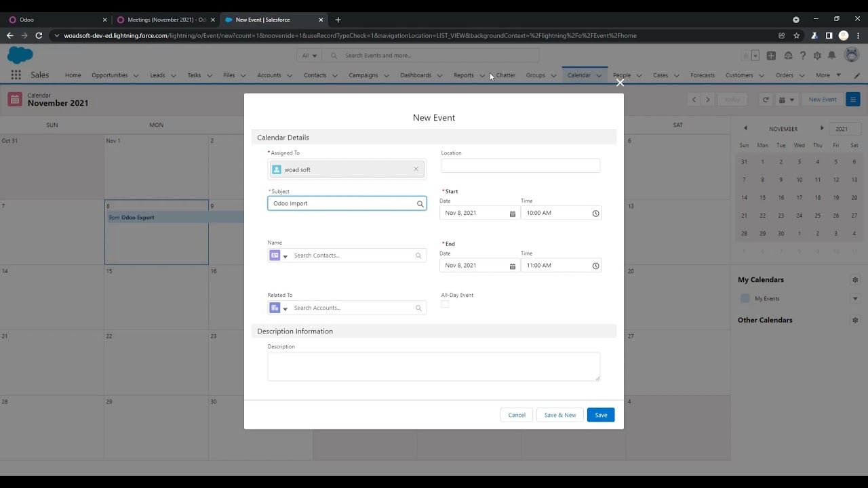Open the Setup gear icon
The width and height of the screenshot is (868, 488).
[817, 56]
